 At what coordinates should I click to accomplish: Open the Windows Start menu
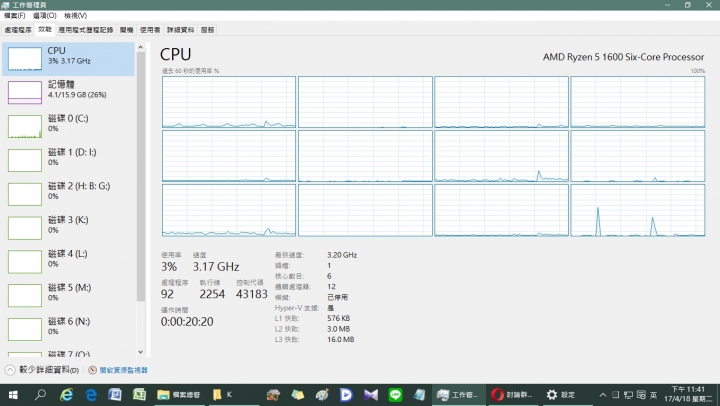pos(13,395)
